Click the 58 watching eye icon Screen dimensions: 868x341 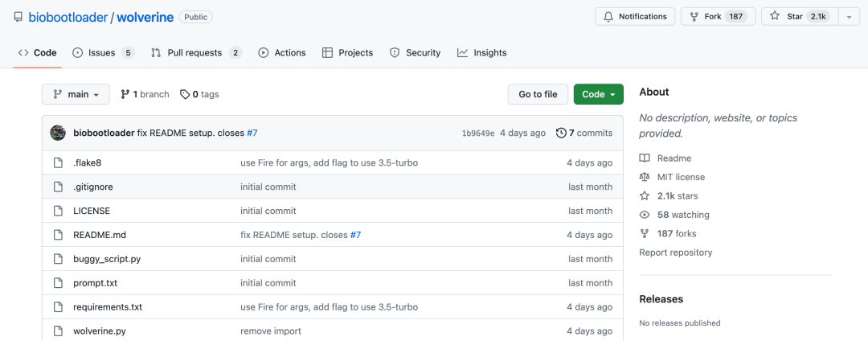click(645, 215)
